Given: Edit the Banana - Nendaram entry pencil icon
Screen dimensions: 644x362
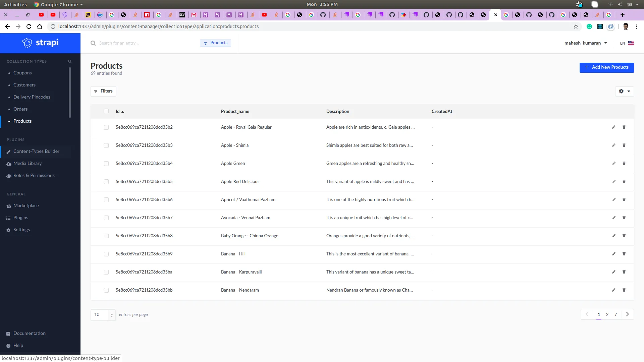Looking at the screenshot, I should [x=613, y=290].
